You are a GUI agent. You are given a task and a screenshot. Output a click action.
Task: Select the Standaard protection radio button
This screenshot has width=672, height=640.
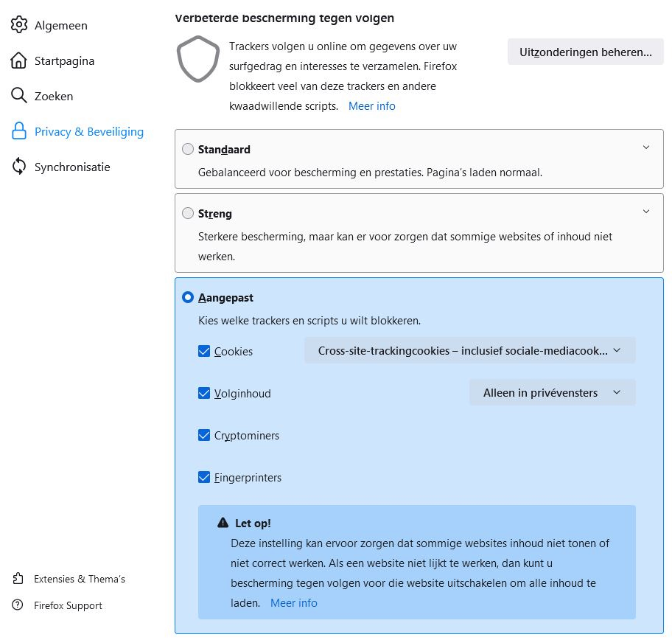point(188,149)
